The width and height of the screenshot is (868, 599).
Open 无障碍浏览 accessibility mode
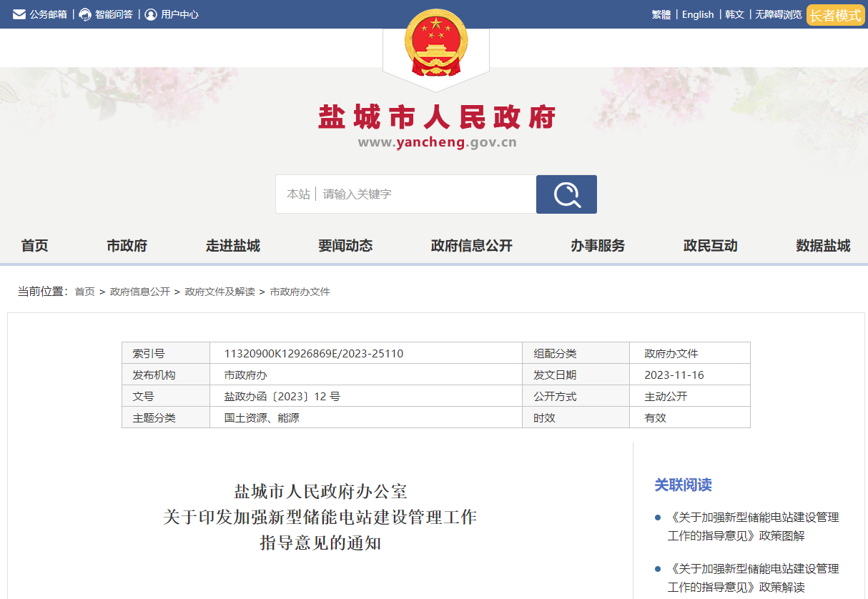click(779, 14)
